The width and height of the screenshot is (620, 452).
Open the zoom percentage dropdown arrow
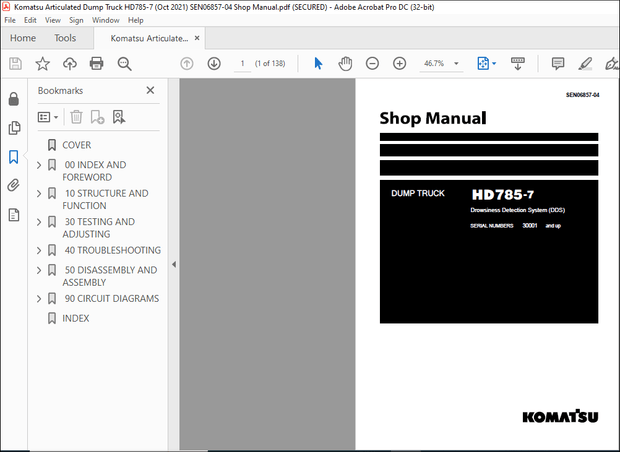(456, 63)
